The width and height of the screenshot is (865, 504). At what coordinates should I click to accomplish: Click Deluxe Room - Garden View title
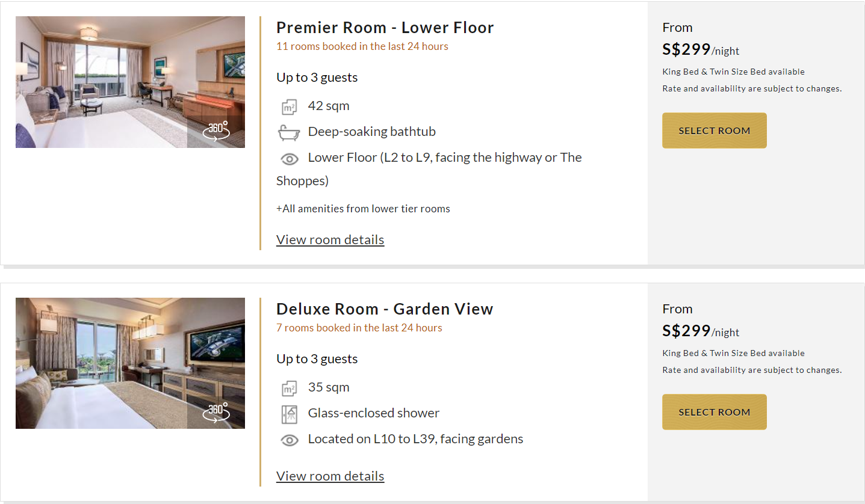tap(385, 309)
